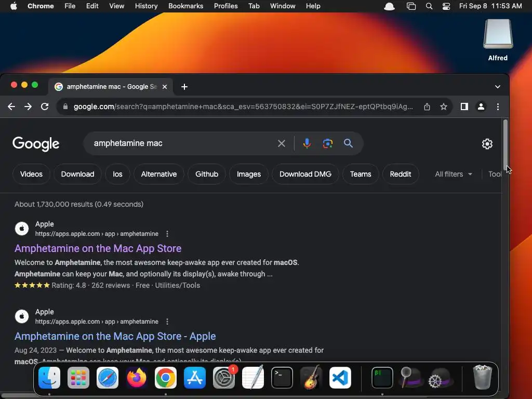This screenshot has height=399, width=532.
Task: Click the address bar URL
Action: (243, 107)
